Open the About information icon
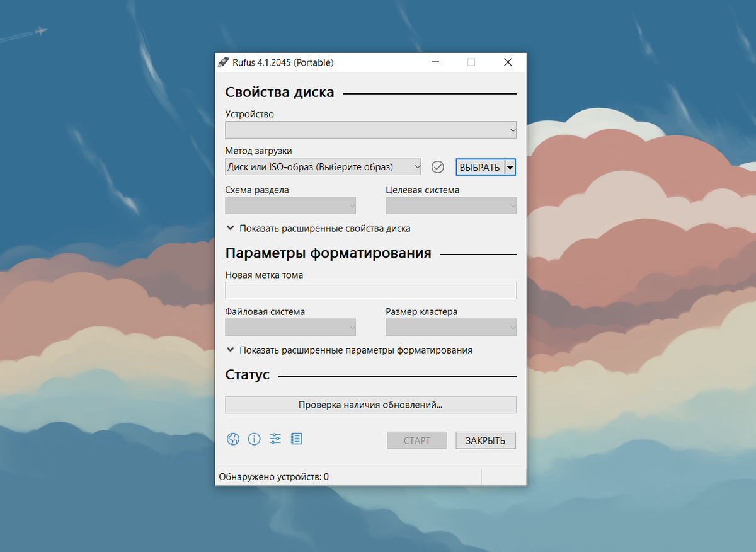The image size is (756, 552). coord(254,439)
